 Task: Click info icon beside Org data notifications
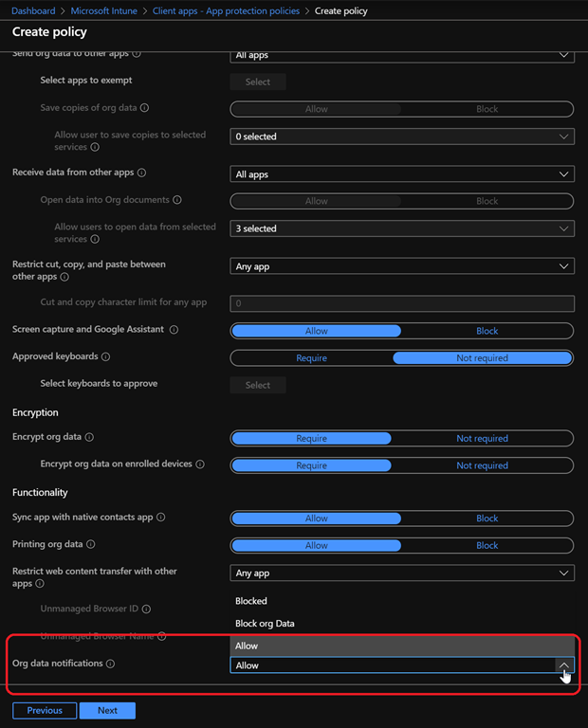(x=111, y=664)
